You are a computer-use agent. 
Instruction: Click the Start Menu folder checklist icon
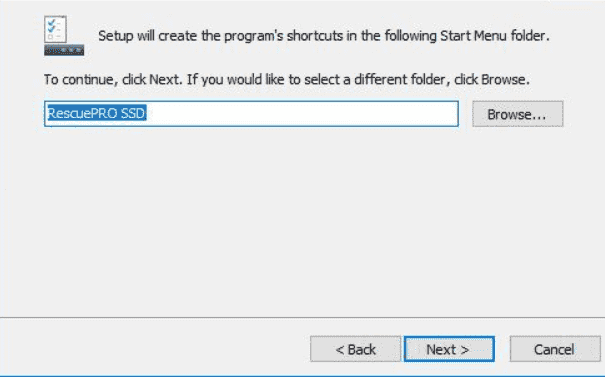pyautogui.click(x=64, y=36)
